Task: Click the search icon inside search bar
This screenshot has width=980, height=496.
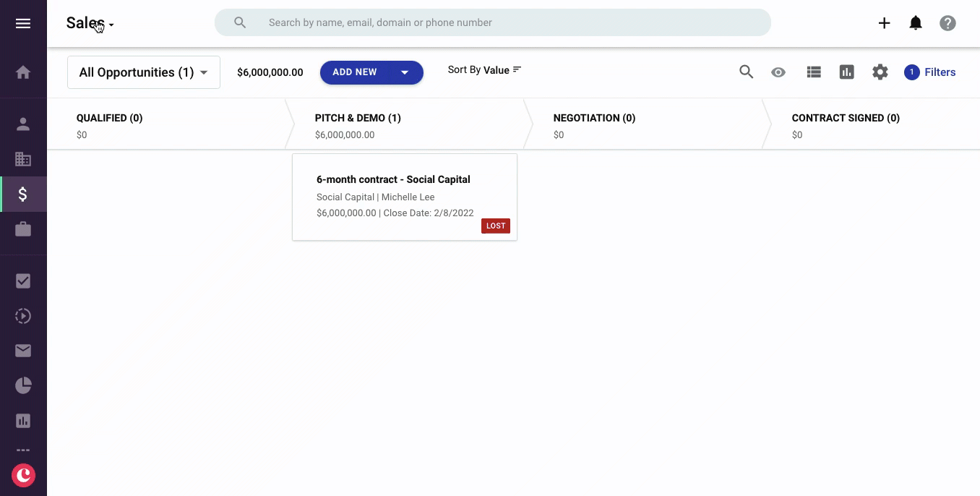Action: tap(240, 22)
